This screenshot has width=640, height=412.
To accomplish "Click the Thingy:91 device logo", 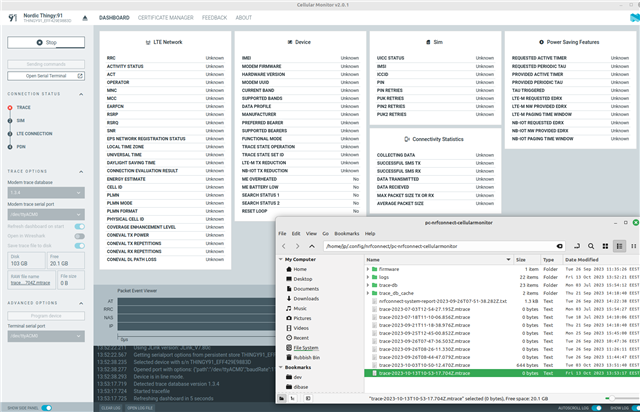I will tap(13, 18).
